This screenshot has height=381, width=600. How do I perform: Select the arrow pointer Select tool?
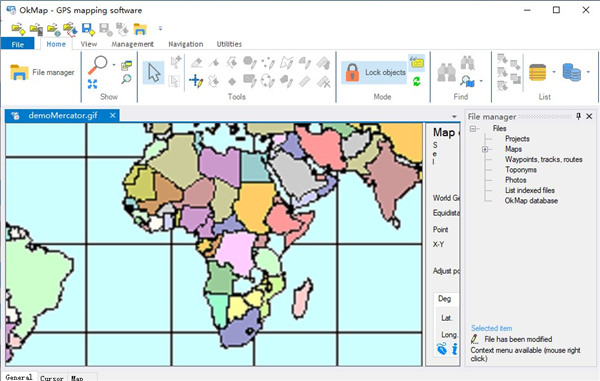coord(154,73)
